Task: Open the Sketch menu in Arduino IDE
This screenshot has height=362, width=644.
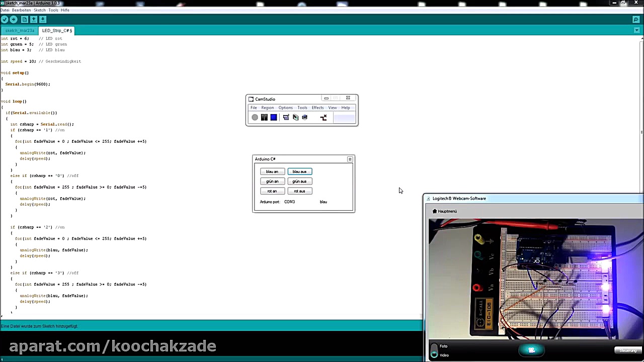Action: coord(39,10)
